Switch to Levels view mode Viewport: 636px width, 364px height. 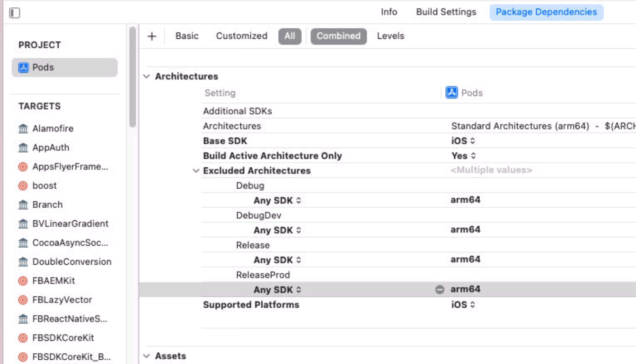point(390,36)
